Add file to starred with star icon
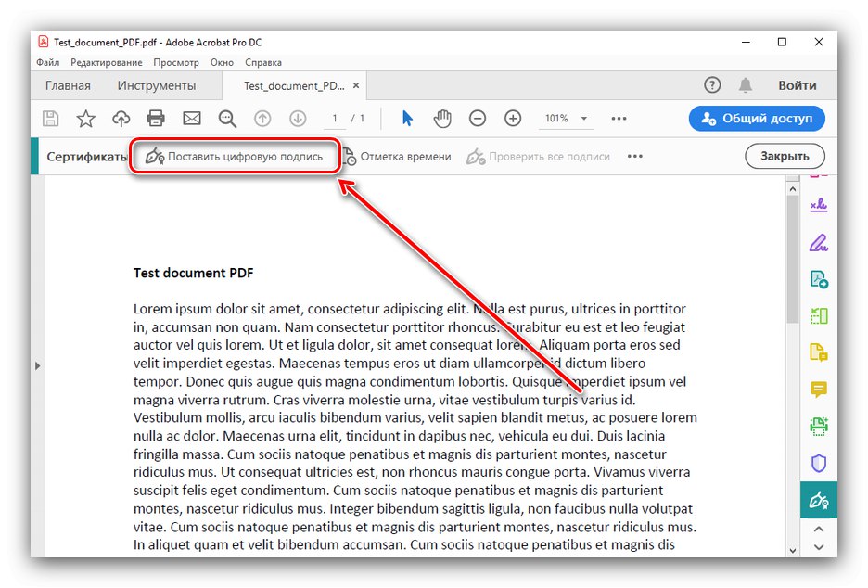Screen dimensions: 868x588 tap(86, 119)
